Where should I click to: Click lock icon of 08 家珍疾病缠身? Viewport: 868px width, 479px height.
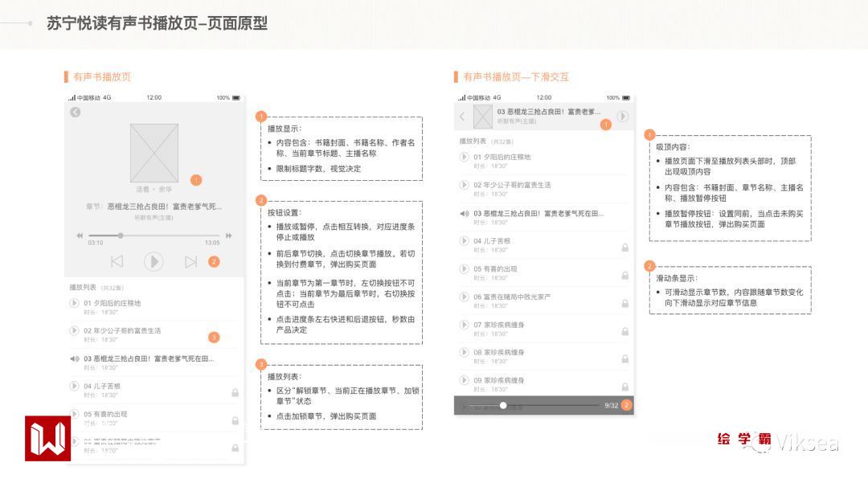(625, 358)
